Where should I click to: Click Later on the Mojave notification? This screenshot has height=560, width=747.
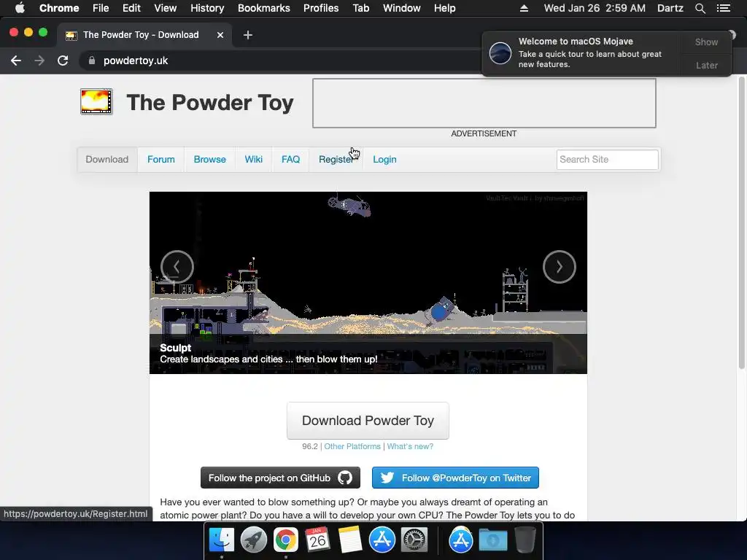[x=706, y=65]
